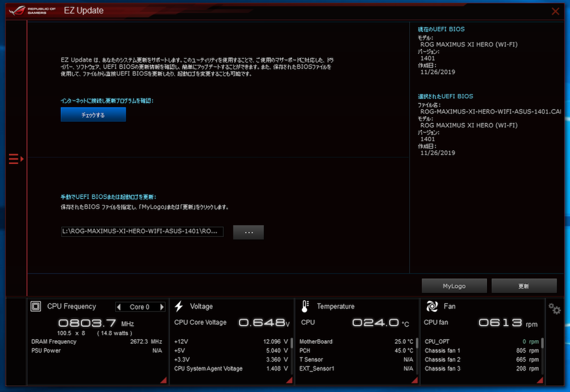Click the Chassis fan 2 row
This screenshot has width=570, height=392.
click(481, 360)
